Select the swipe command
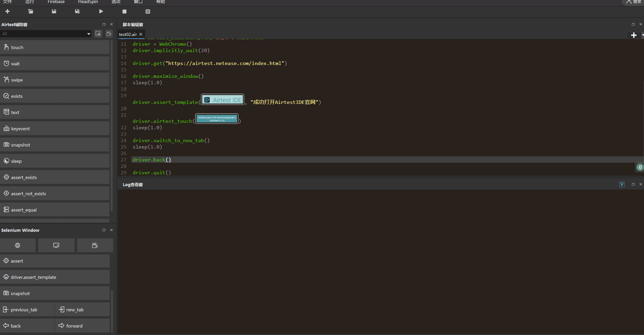The width and height of the screenshot is (644, 335). click(55, 80)
